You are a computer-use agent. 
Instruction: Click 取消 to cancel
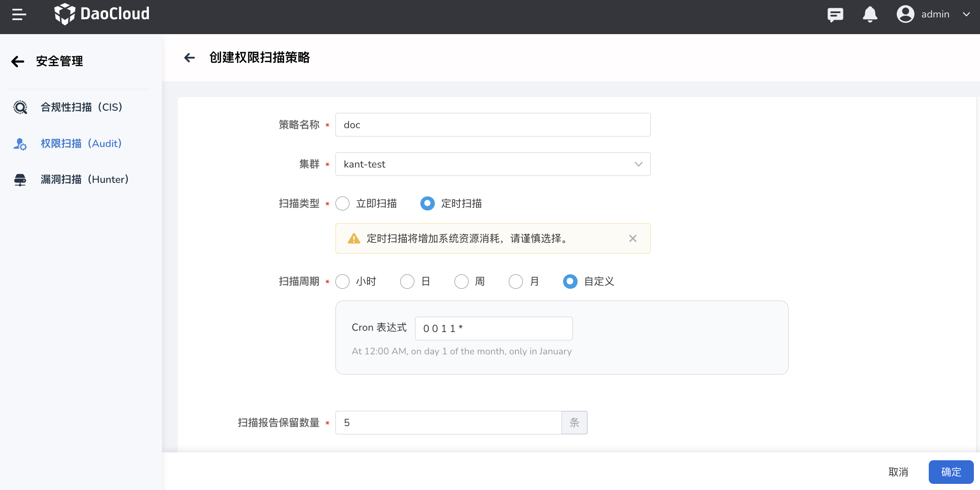898,472
